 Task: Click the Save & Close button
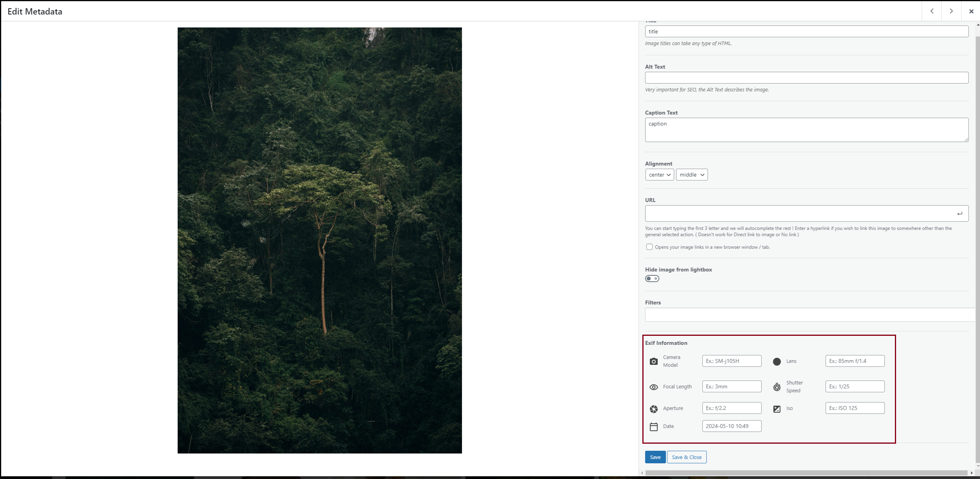tap(686, 457)
